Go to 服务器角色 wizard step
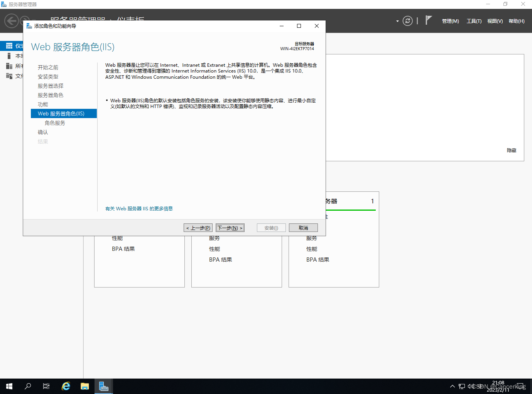The width and height of the screenshot is (532, 394). click(51, 95)
